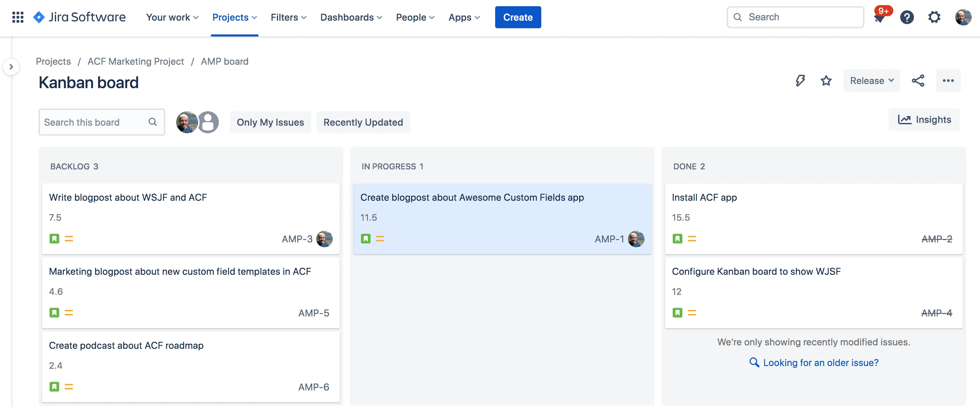Open the Dashboards menu

click(x=350, y=17)
